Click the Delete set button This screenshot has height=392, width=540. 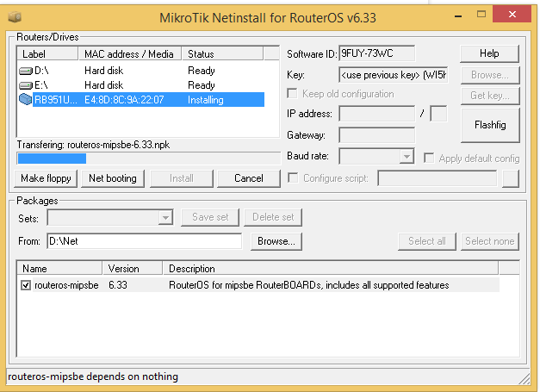tap(273, 217)
